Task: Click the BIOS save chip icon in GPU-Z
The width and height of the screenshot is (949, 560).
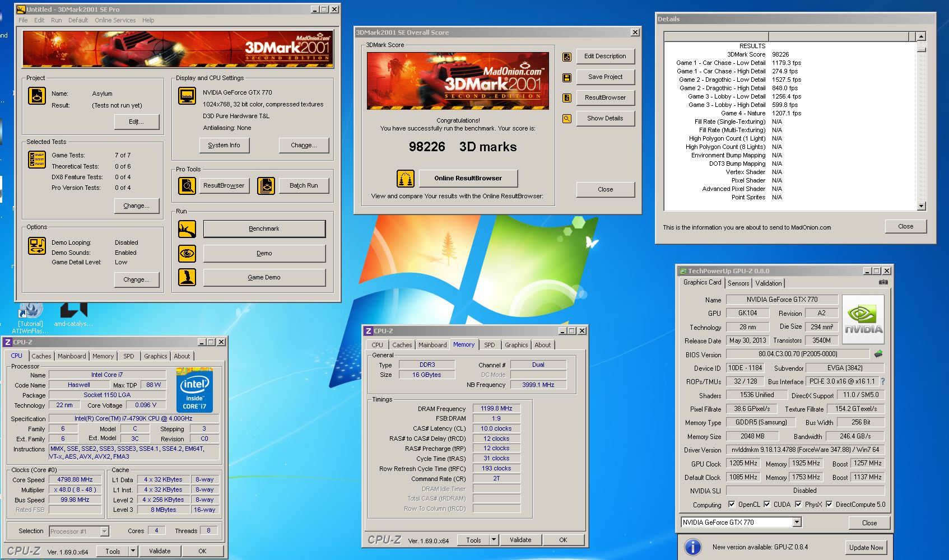Action: click(878, 354)
